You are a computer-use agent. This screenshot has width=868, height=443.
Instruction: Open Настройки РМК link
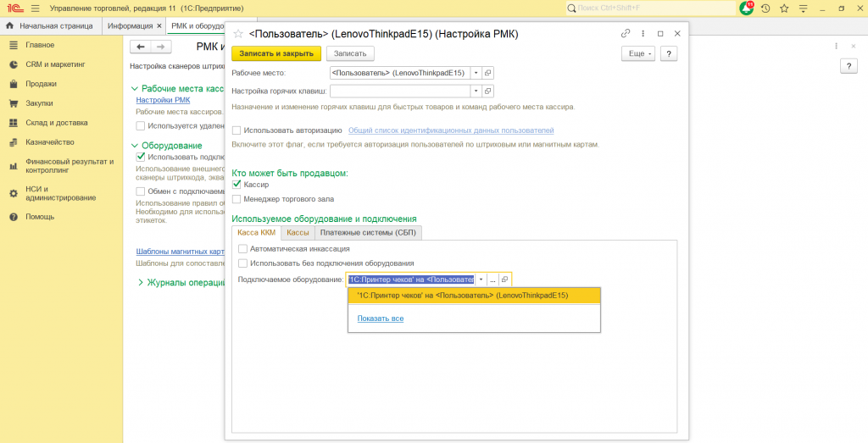click(163, 100)
